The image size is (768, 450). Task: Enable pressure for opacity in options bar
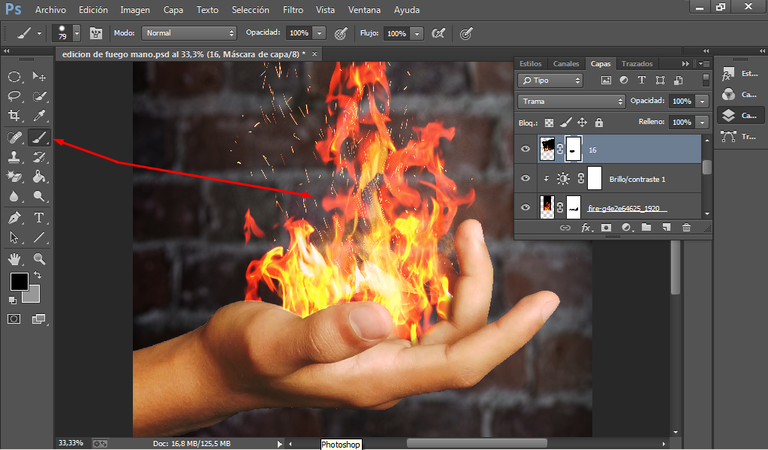point(341,33)
